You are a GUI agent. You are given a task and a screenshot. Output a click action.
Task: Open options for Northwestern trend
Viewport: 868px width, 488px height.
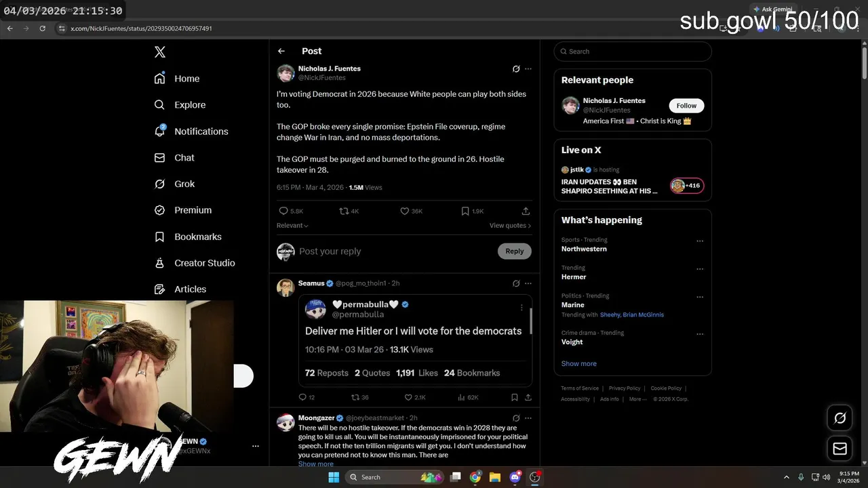pos(700,241)
